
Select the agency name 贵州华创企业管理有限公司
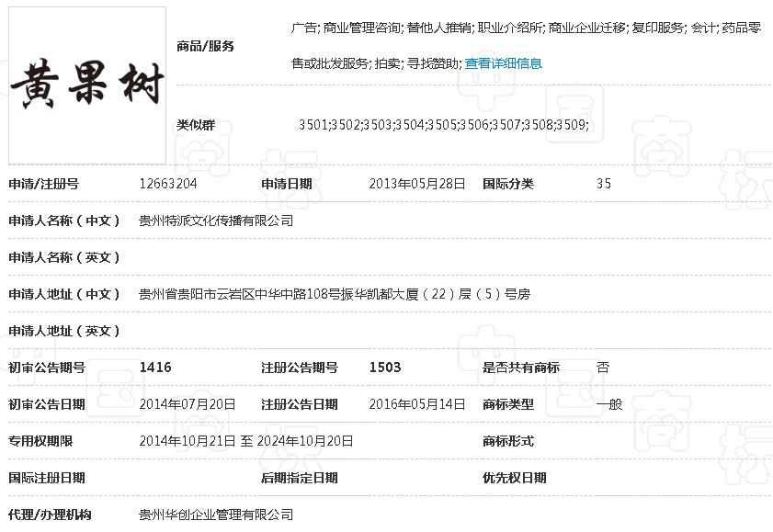click(216, 515)
